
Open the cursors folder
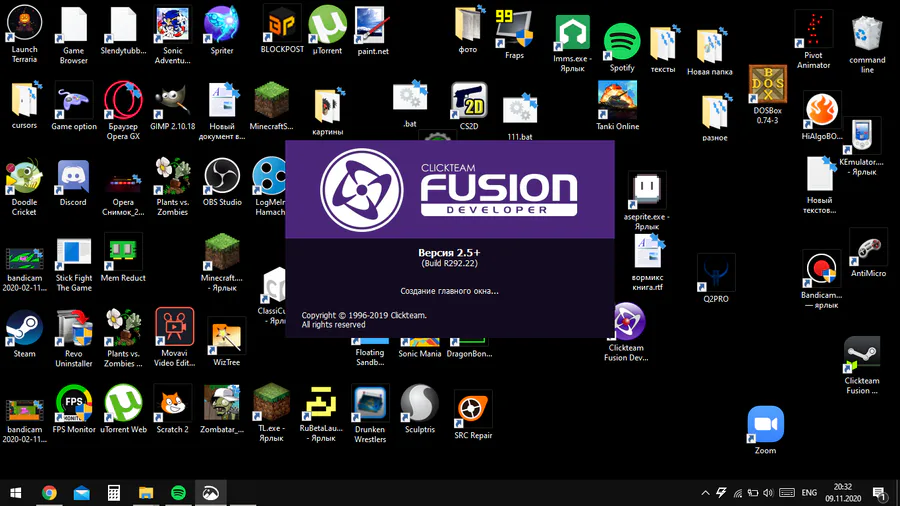tap(24, 100)
